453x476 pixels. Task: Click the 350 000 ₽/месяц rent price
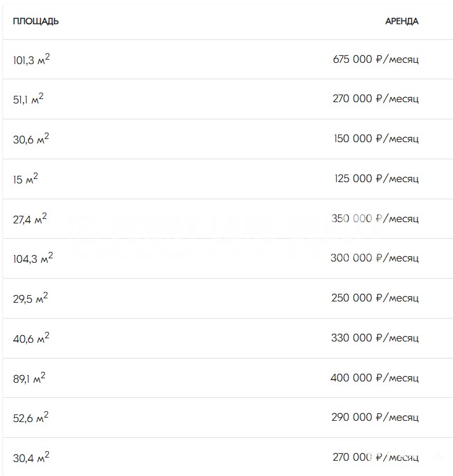(375, 219)
